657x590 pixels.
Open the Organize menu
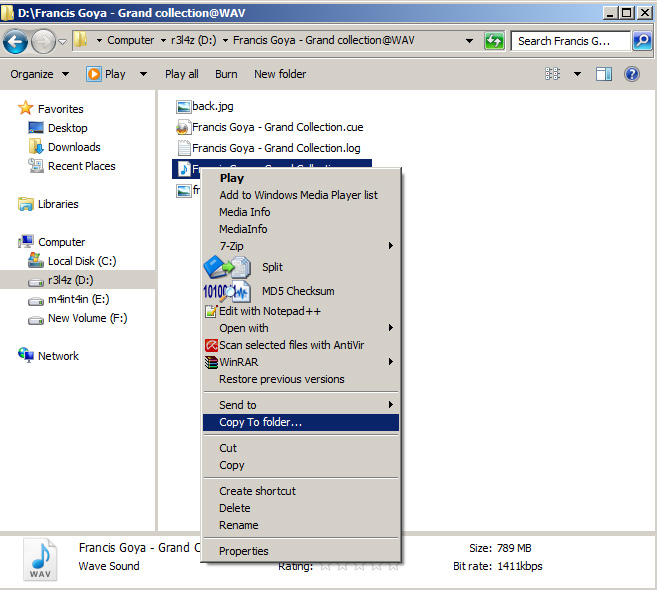pyautogui.click(x=39, y=74)
